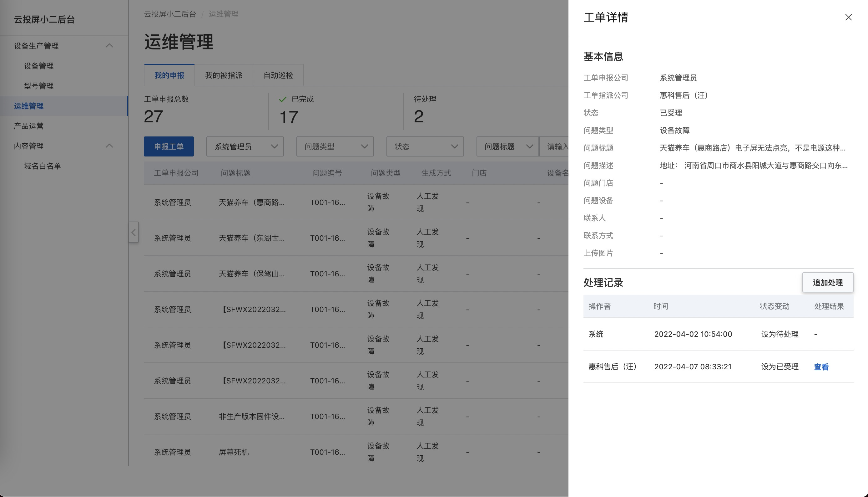
Task: Click 设为待处理 in the 处理记录 table
Action: [x=780, y=334]
